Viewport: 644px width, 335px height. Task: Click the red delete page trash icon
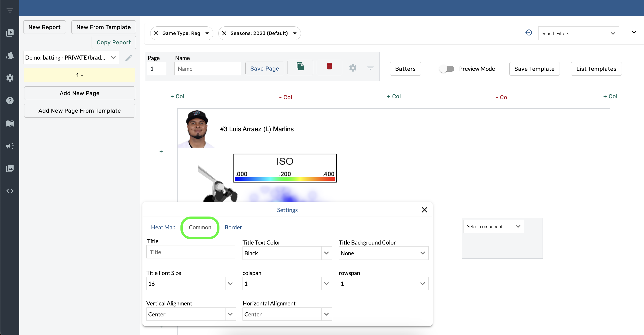[329, 67]
